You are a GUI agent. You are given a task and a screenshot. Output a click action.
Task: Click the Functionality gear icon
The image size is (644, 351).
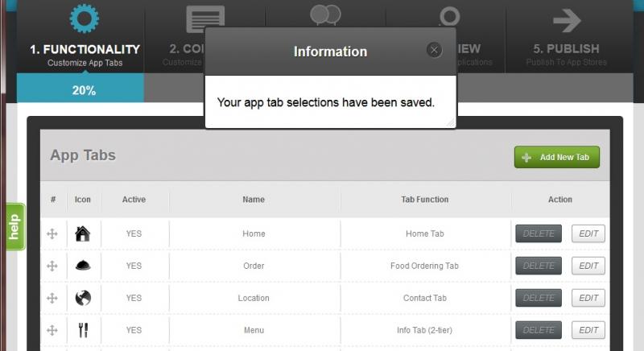click(85, 18)
